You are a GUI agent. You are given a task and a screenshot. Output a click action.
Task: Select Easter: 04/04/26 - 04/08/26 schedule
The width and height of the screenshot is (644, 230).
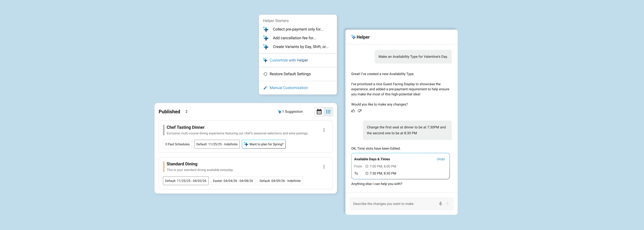(233, 181)
